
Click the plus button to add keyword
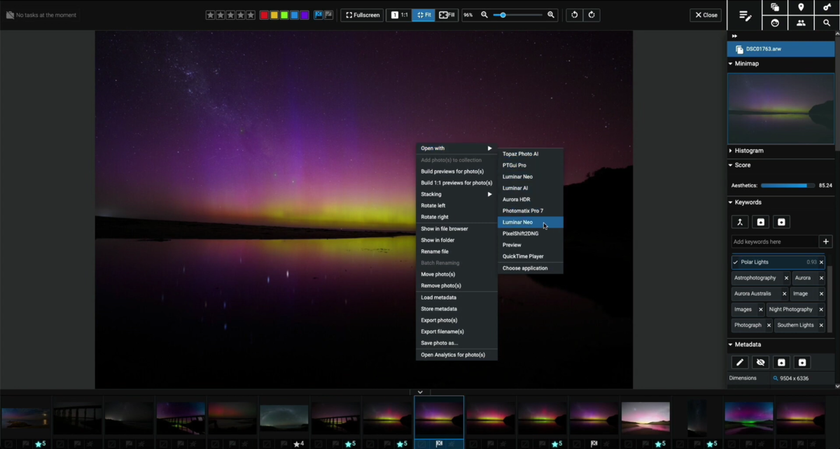pyautogui.click(x=826, y=242)
